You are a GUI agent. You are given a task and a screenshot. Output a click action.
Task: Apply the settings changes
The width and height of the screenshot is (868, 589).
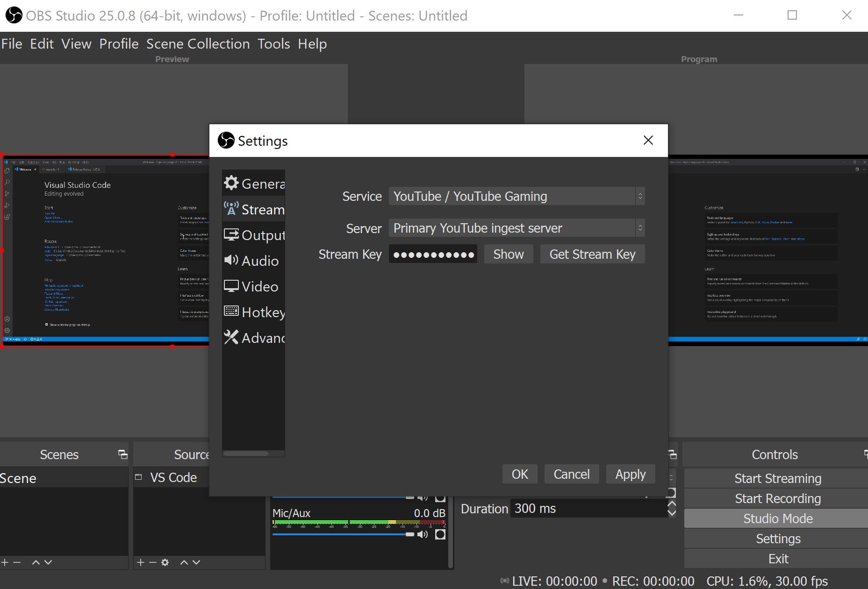630,474
